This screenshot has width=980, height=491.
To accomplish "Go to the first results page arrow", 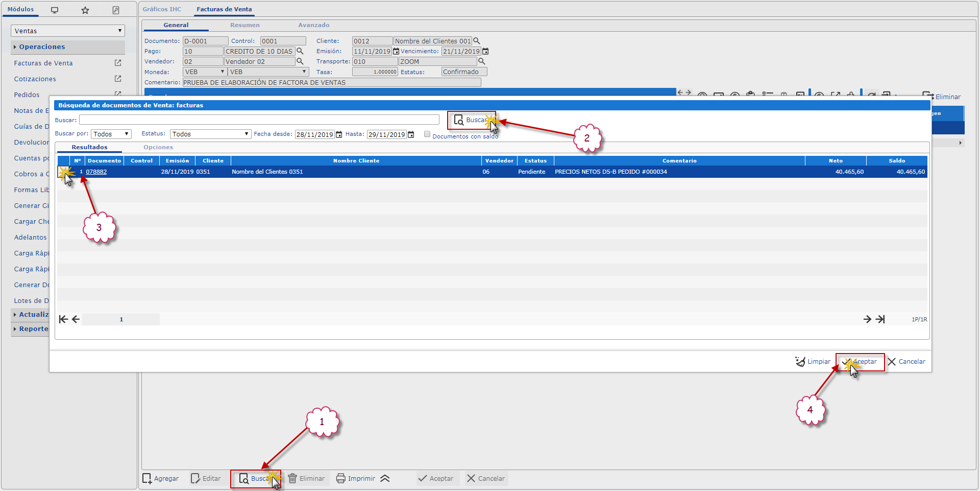I will [x=63, y=319].
